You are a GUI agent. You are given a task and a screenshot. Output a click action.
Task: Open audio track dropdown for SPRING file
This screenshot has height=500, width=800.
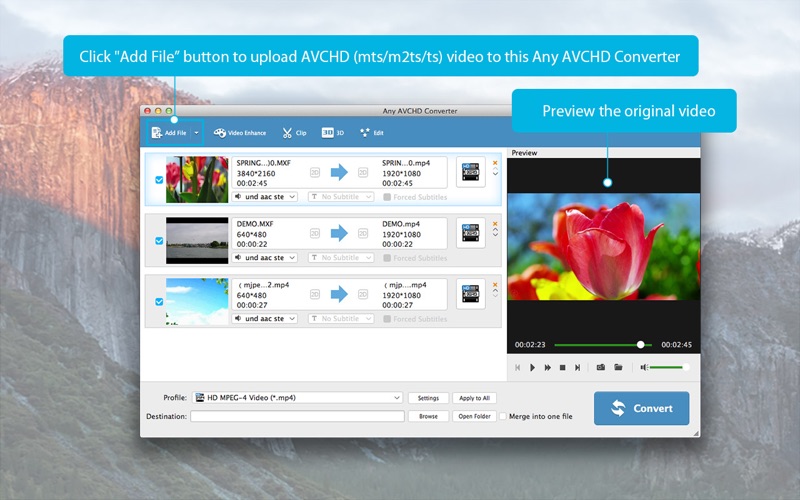(x=265, y=196)
